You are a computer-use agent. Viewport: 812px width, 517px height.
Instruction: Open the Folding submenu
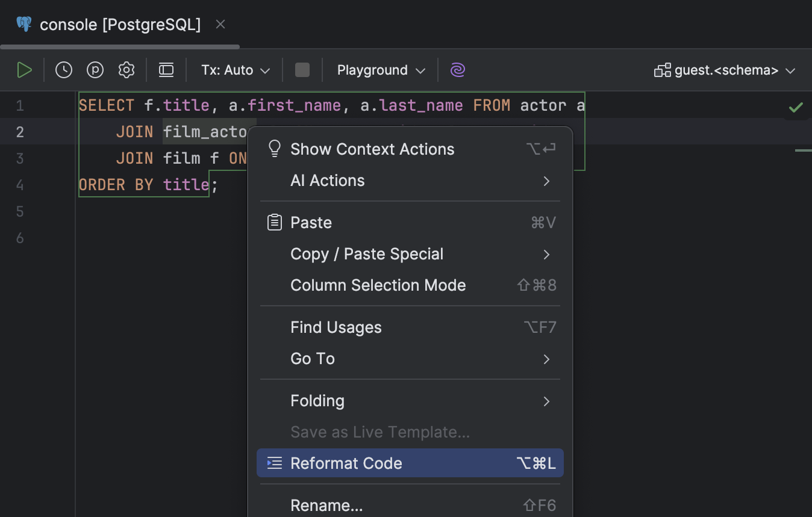coord(317,401)
